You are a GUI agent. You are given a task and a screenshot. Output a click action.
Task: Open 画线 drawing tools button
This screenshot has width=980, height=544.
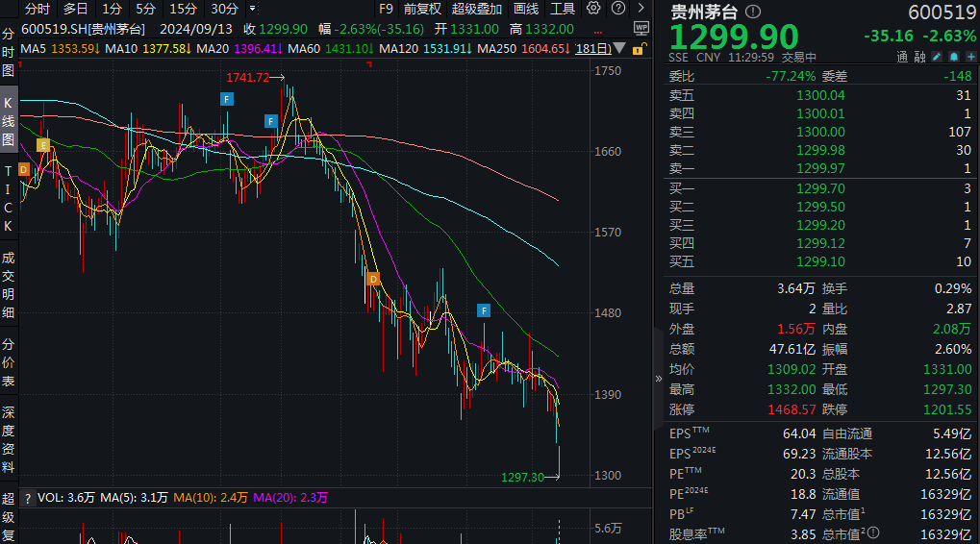pyautogui.click(x=526, y=9)
